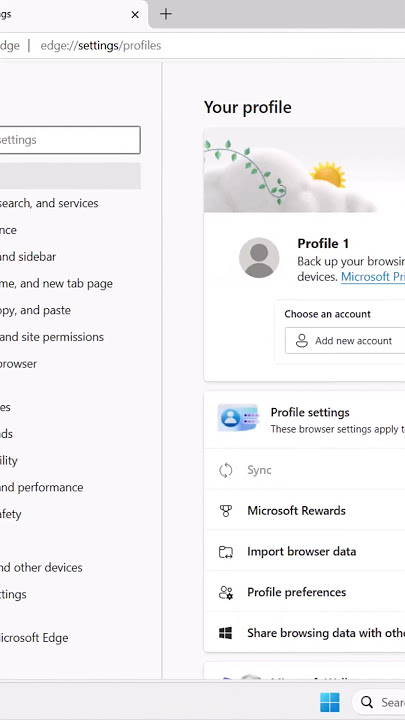Image resolution: width=405 pixels, height=720 pixels.
Task: Click the Profile 1 name heading
Action: (x=323, y=243)
